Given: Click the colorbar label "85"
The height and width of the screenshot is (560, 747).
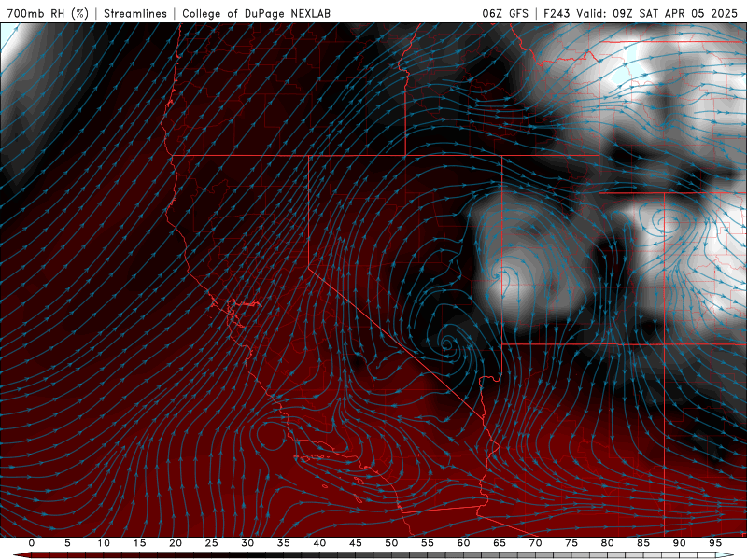Looking at the screenshot, I should pyautogui.click(x=643, y=543).
